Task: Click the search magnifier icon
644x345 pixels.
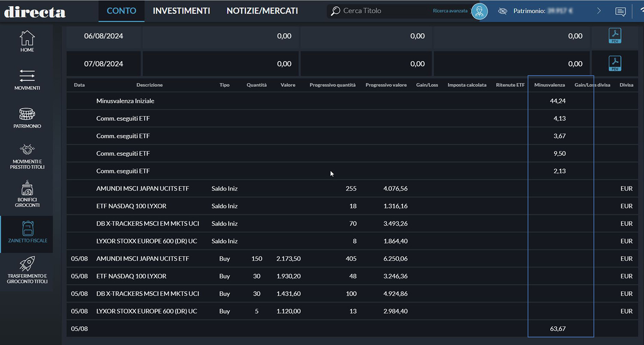Action: (x=336, y=11)
